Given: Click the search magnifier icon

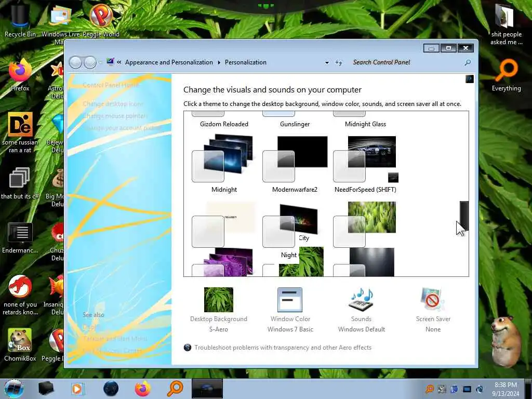Looking at the screenshot, I should click(x=468, y=62).
